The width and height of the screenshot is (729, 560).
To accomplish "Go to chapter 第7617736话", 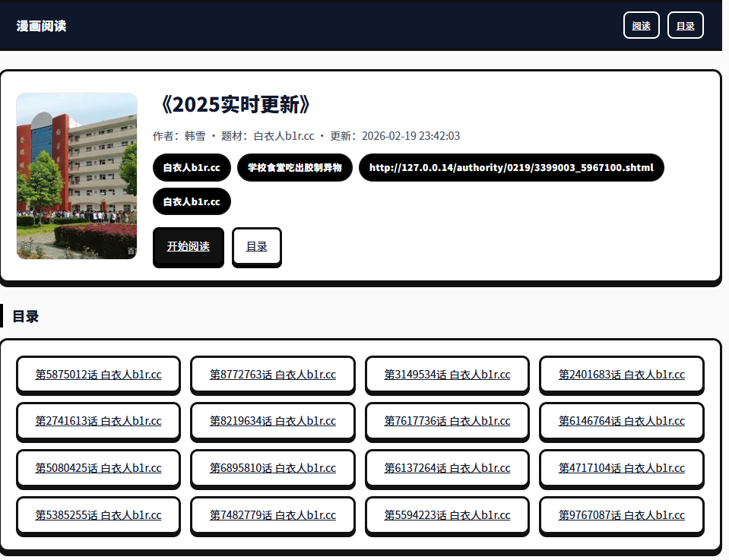I will click(447, 421).
